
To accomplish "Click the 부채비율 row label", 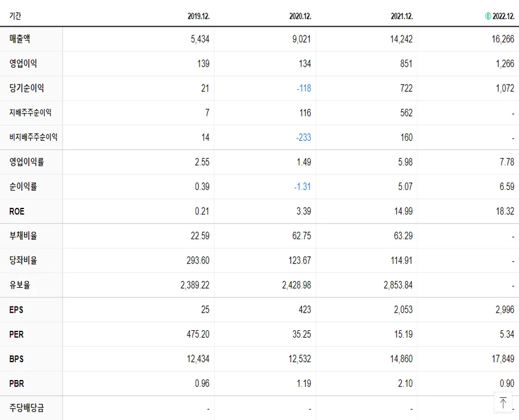I will coord(23,236).
